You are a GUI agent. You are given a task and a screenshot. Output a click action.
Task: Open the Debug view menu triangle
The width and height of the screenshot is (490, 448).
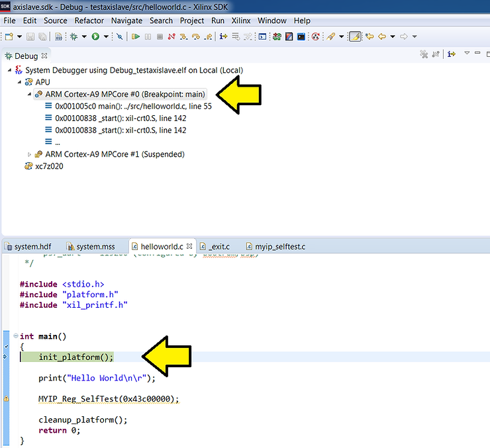point(467,53)
